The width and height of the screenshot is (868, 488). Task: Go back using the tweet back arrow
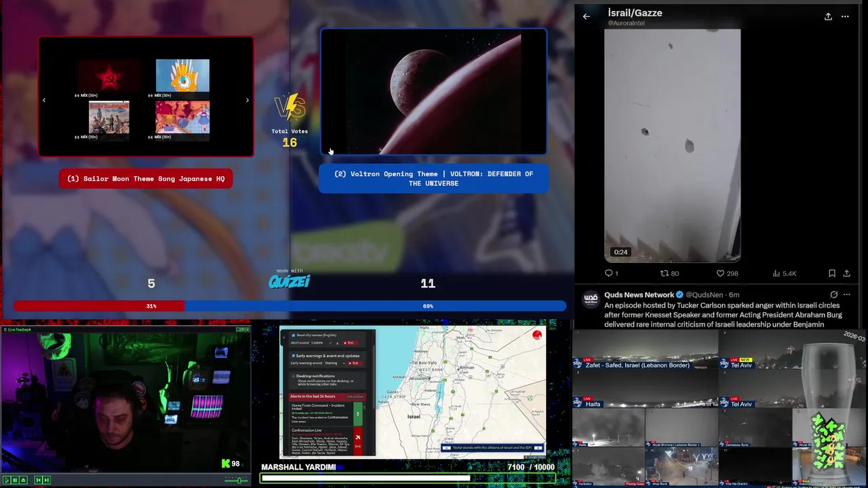[587, 16]
